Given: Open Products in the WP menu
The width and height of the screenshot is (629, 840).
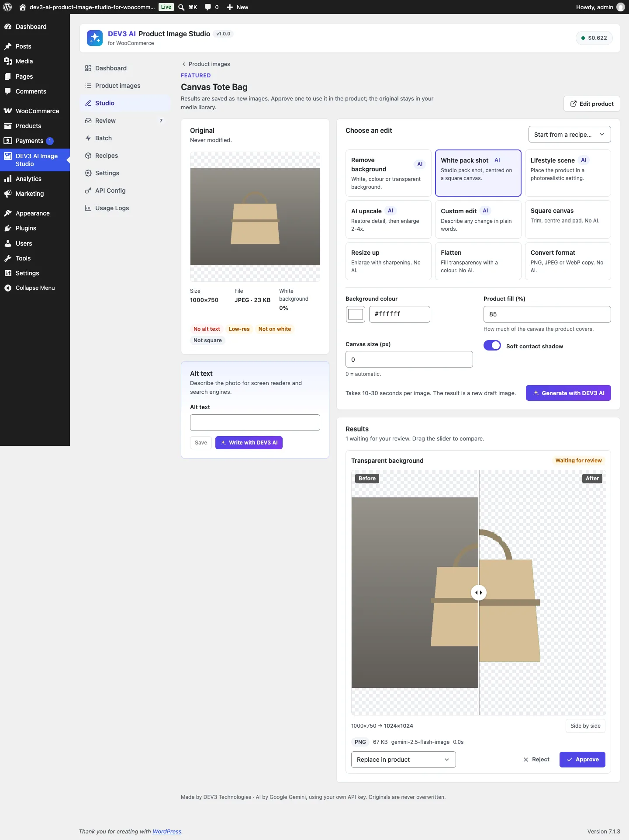Looking at the screenshot, I should (35, 126).
